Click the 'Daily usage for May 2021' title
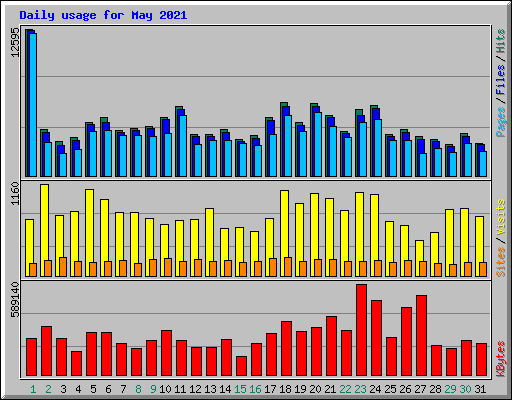 tap(103, 15)
